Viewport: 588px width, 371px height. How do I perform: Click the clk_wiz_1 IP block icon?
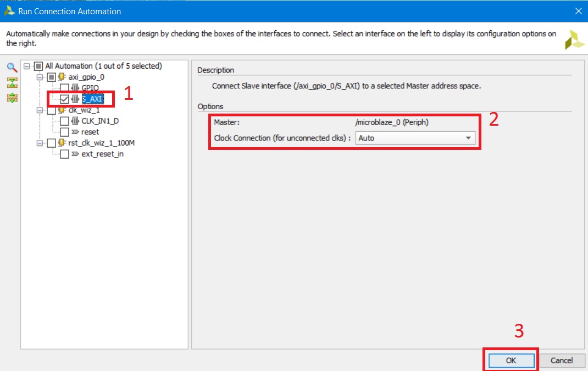click(x=62, y=110)
